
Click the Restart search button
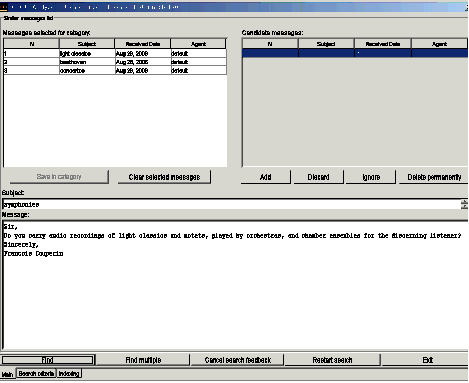(332, 360)
